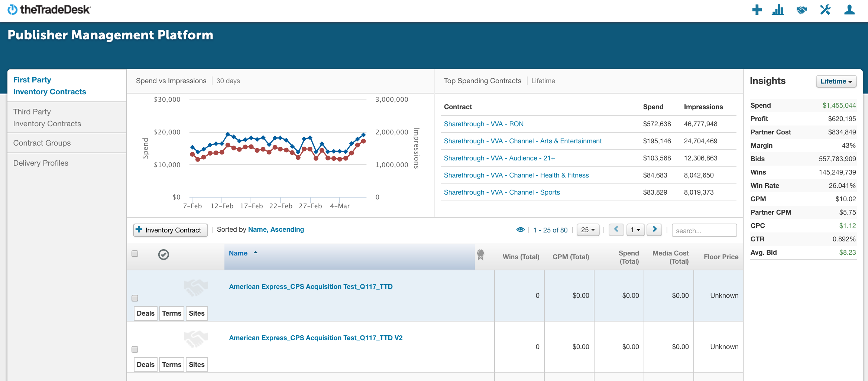The image size is (868, 381).
Task: Open Sharethrough Arts & Entertainment contract
Action: point(523,141)
